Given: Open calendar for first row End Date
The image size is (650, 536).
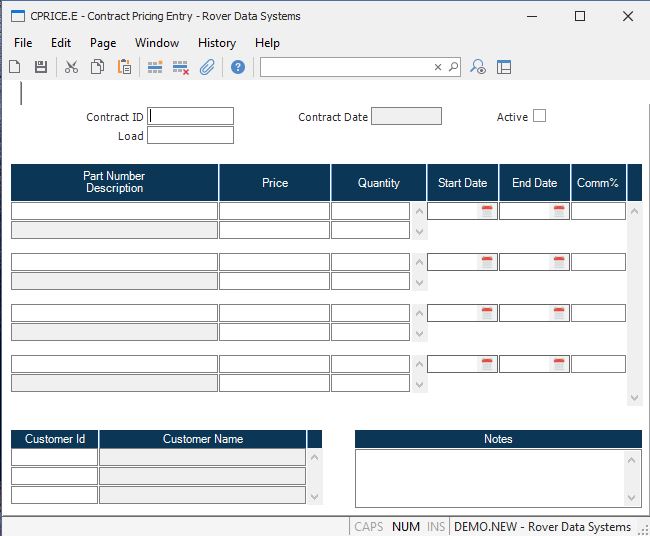Looking at the screenshot, I should [x=559, y=211].
